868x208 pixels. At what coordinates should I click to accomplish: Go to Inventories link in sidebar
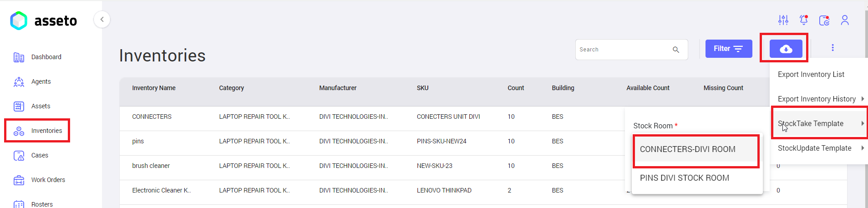(x=46, y=131)
